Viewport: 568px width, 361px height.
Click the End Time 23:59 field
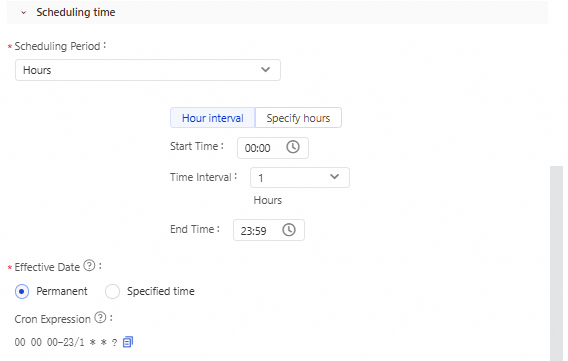point(269,230)
